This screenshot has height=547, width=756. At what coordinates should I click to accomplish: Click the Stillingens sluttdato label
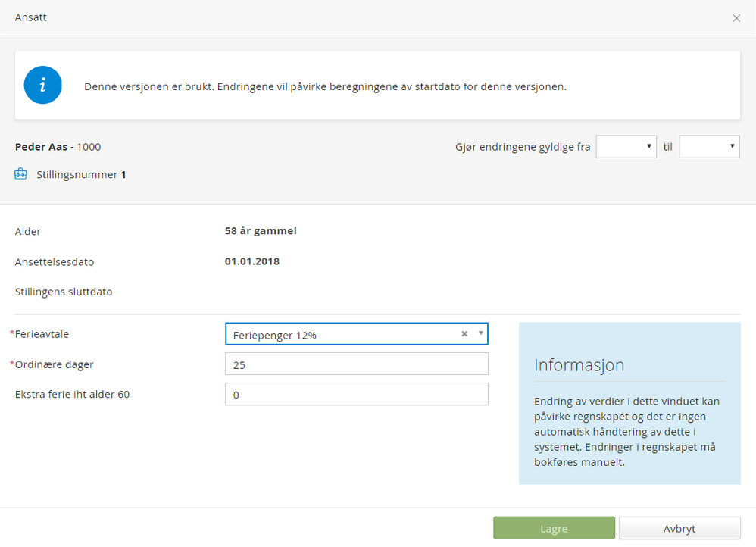click(x=64, y=292)
